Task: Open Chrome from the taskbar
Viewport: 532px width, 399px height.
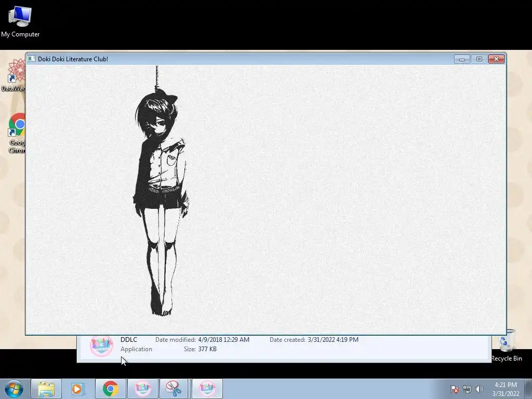Action: pyautogui.click(x=111, y=389)
